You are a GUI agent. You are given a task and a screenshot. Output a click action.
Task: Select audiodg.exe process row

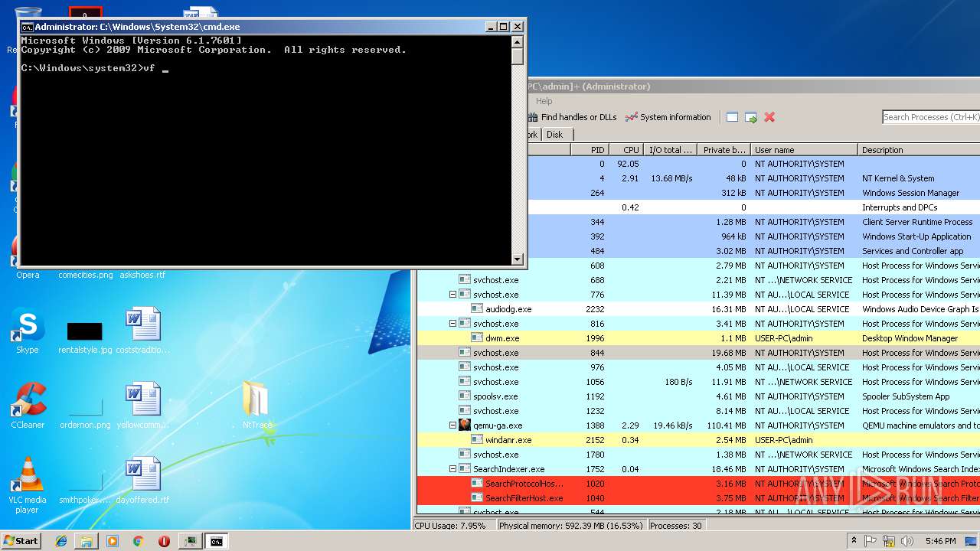pyautogui.click(x=698, y=309)
